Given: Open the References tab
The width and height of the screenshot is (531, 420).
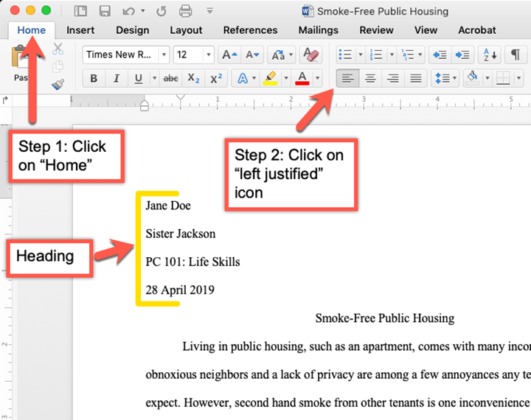Looking at the screenshot, I should pyautogui.click(x=250, y=30).
